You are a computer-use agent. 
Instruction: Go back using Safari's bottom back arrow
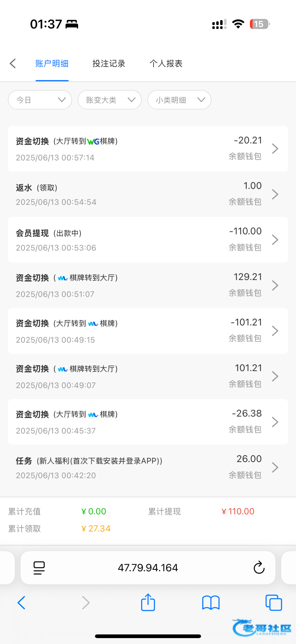pyautogui.click(x=21, y=603)
